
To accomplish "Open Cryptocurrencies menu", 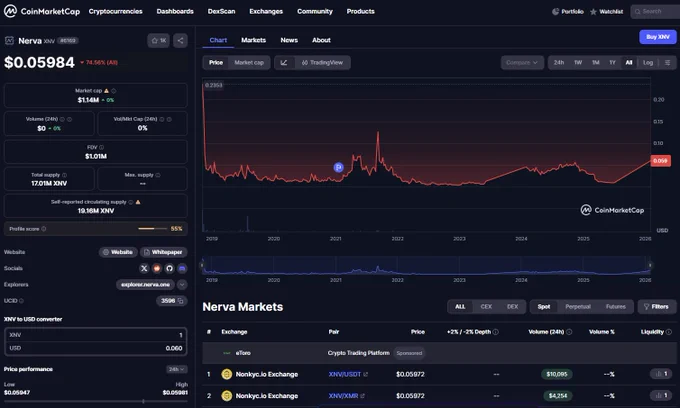I will [115, 11].
